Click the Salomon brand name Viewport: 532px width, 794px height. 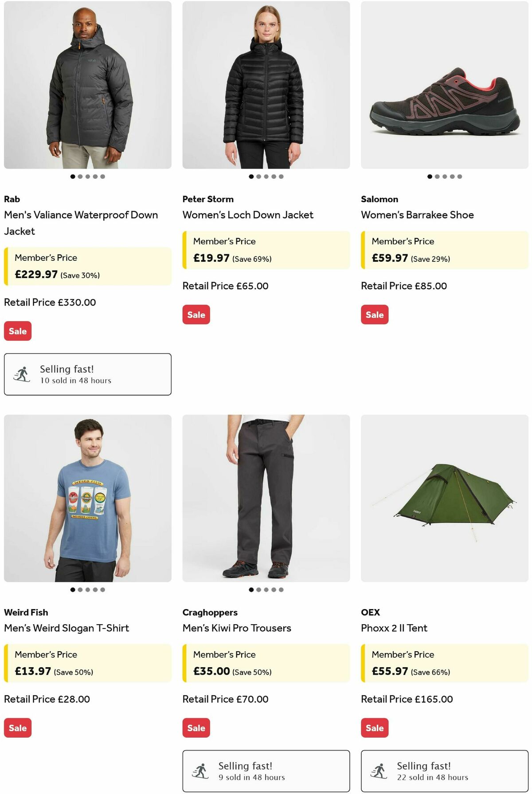coord(379,199)
